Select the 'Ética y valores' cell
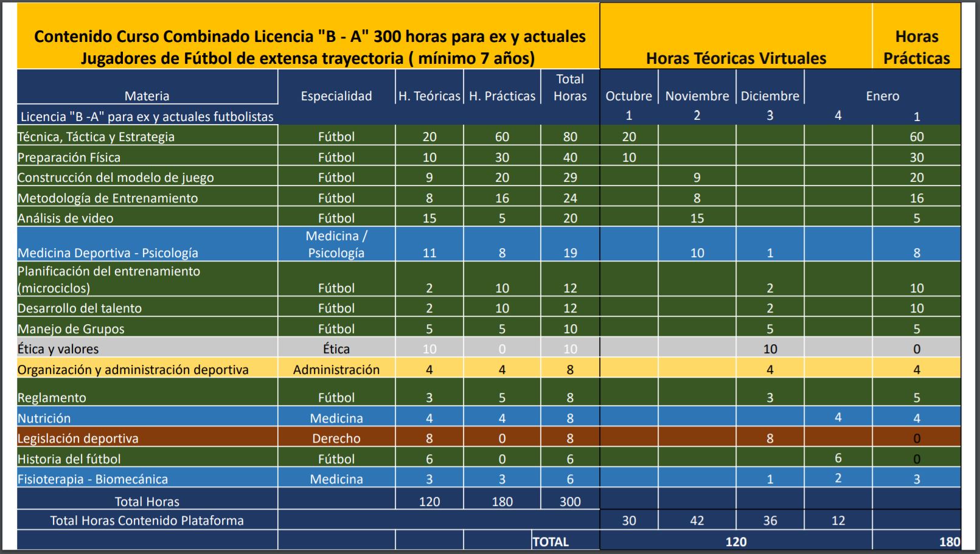The width and height of the screenshot is (980, 554). 147,347
